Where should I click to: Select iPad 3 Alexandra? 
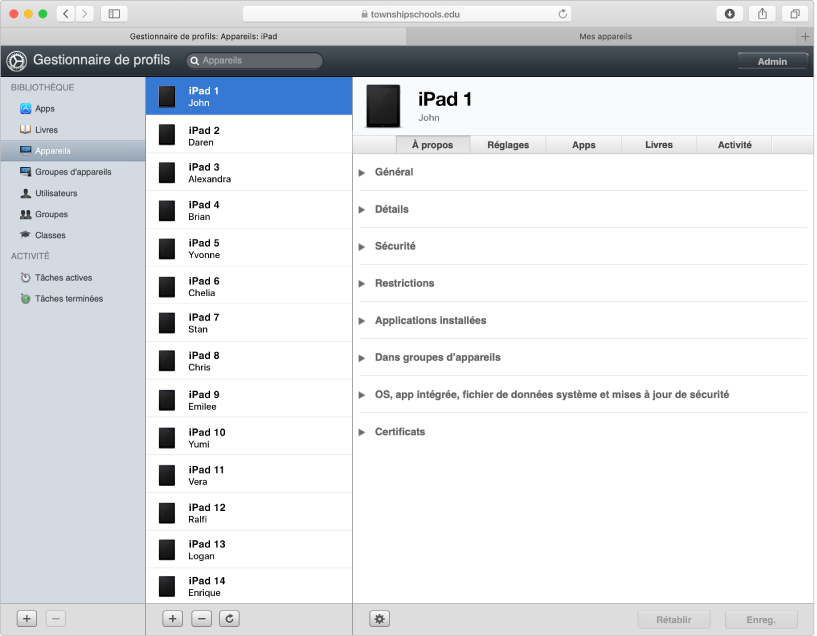[x=249, y=172]
